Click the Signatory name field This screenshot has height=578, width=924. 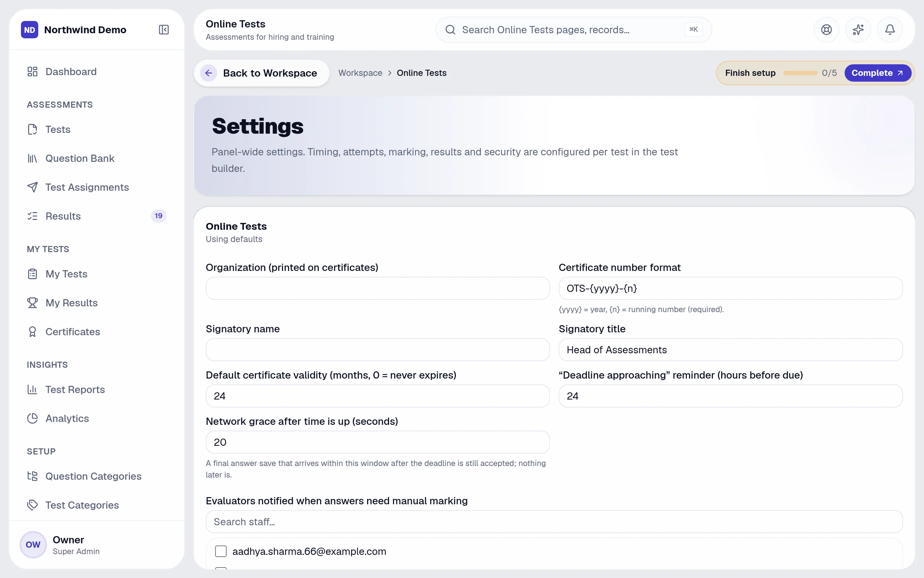tap(378, 350)
